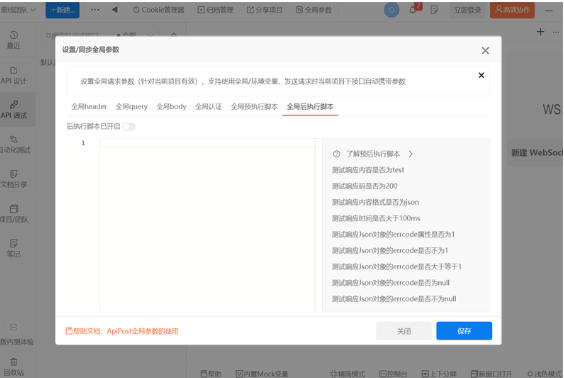Image resolution: width=564 pixels, height=378 pixels.
Task: Insert snippet errcode是否为null
Action: [x=391, y=283]
